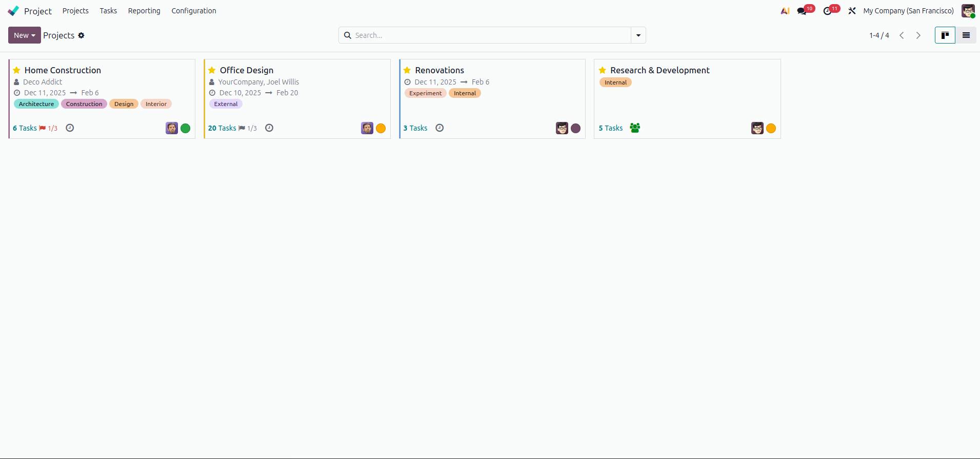
Task: Click the Search input field
Action: (491, 35)
